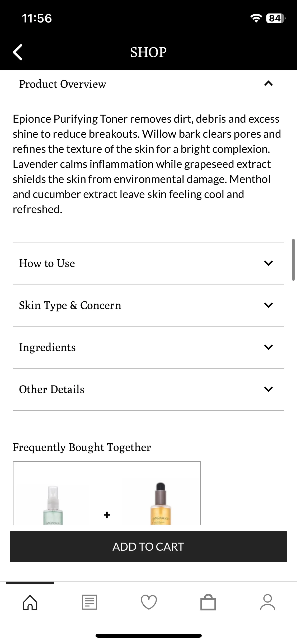Open the account profile icon

268,602
